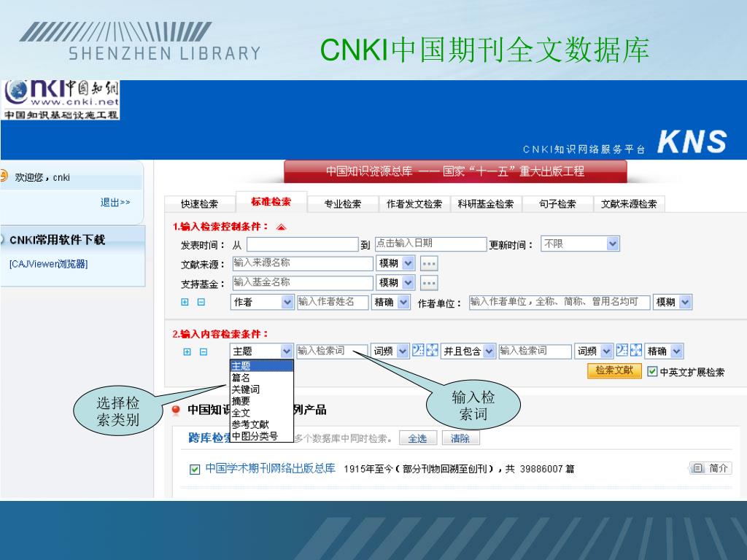Switch to the 标准检索 tab
The width and height of the screenshot is (747, 560).
point(271,202)
